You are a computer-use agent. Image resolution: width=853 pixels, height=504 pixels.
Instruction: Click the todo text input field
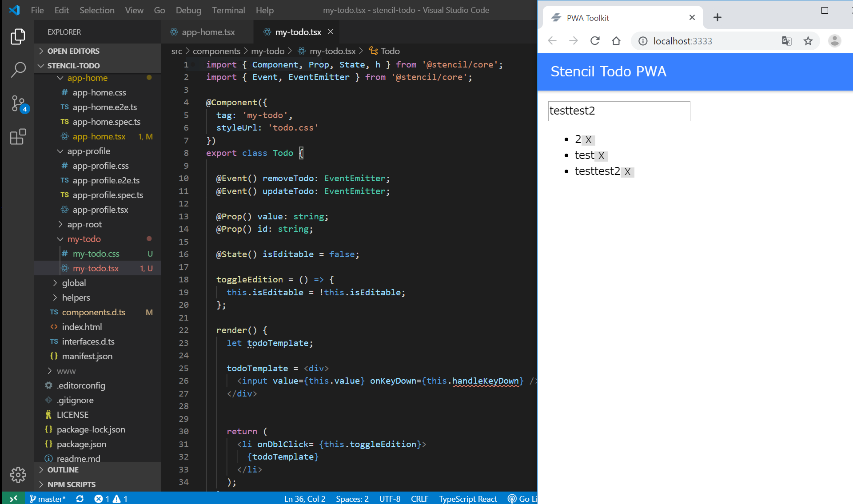pos(618,111)
